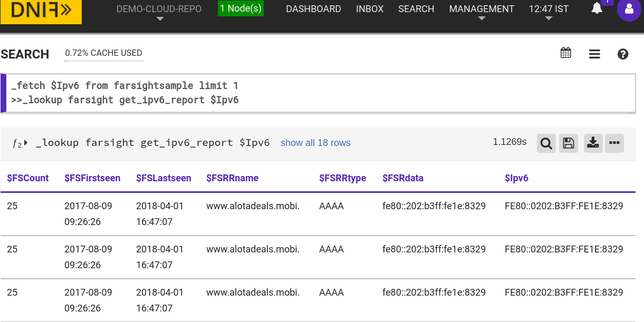This screenshot has height=322, width=644.
Task: Save the lookup query results
Action: tap(569, 143)
